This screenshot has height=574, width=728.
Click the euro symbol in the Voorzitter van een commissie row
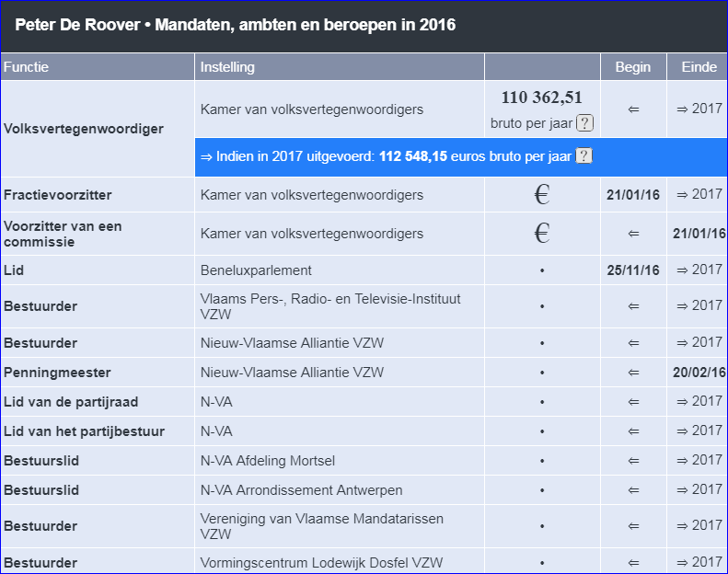click(542, 234)
